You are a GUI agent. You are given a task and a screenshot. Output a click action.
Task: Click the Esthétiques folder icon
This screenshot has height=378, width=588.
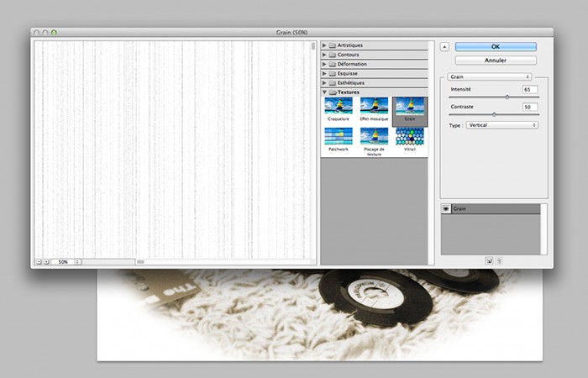point(333,83)
